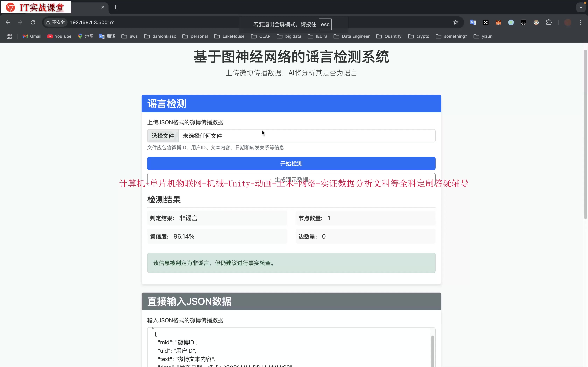The width and height of the screenshot is (588, 367).
Task: Close the current browser tab
Action: click(x=103, y=7)
